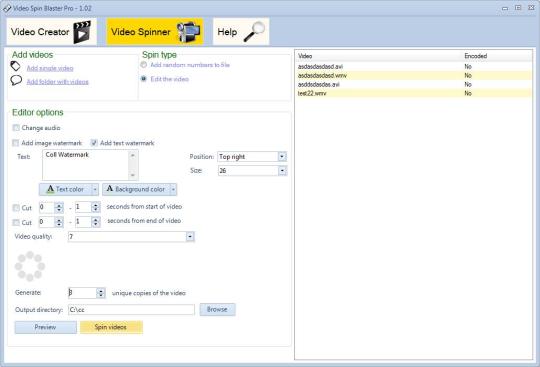Expand the Background color dropdown arrow
540x367 pixels.
click(173, 189)
